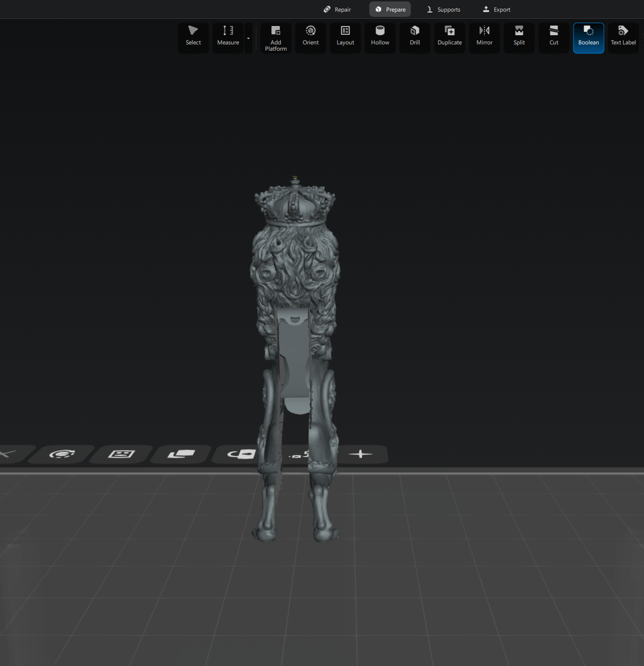The width and height of the screenshot is (644, 666).
Task: Go to the Supports tab
Action: (444, 10)
